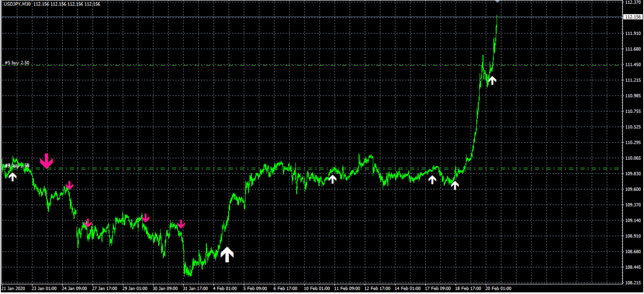644x294 pixels.
Task: Click the 109.370 price scale label
Action: coord(633,205)
